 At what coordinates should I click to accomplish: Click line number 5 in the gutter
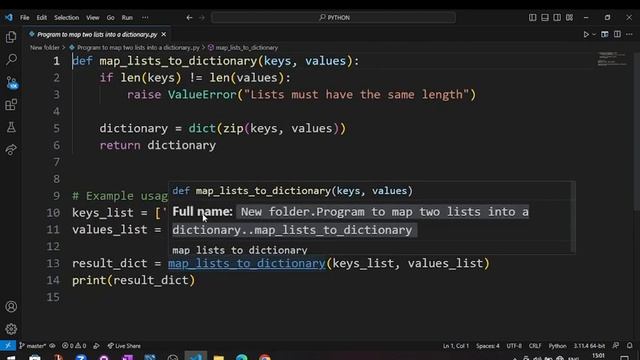[x=56, y=129]
